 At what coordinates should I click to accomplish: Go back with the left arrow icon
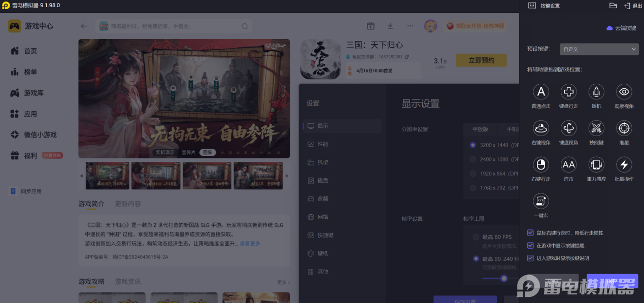(84, 26)
